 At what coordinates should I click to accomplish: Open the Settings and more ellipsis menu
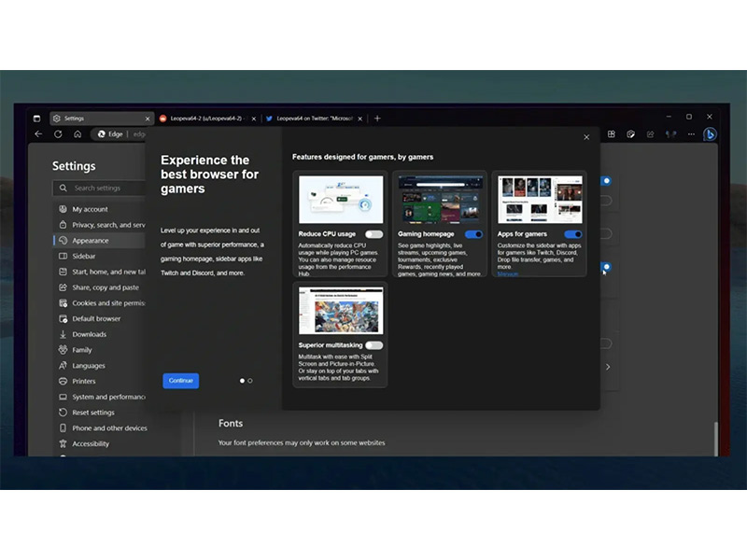pos(691,134)
